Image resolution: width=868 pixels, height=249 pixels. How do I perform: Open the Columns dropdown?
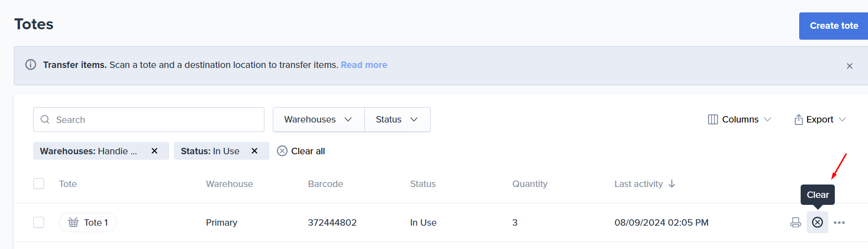[739, 120]
